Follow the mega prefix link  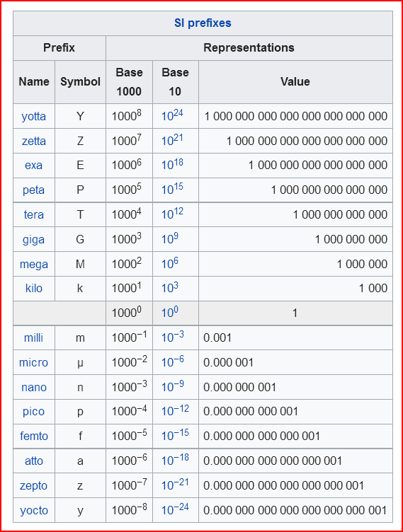coord(33,265)
